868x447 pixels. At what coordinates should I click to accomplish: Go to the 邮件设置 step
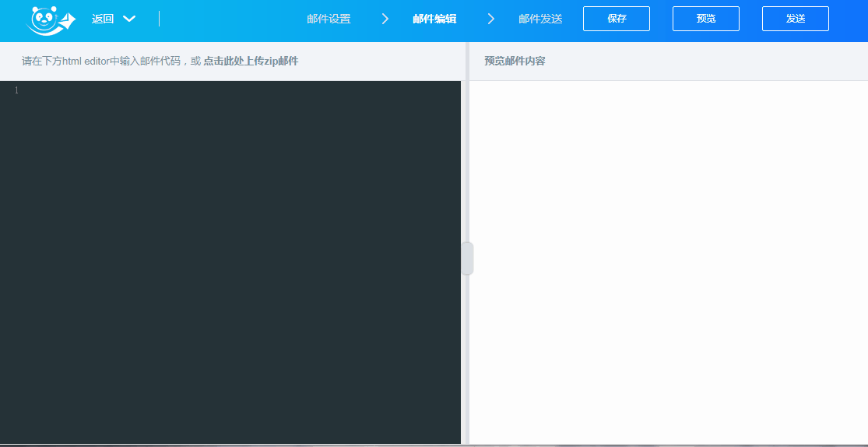tap(329, 19)
